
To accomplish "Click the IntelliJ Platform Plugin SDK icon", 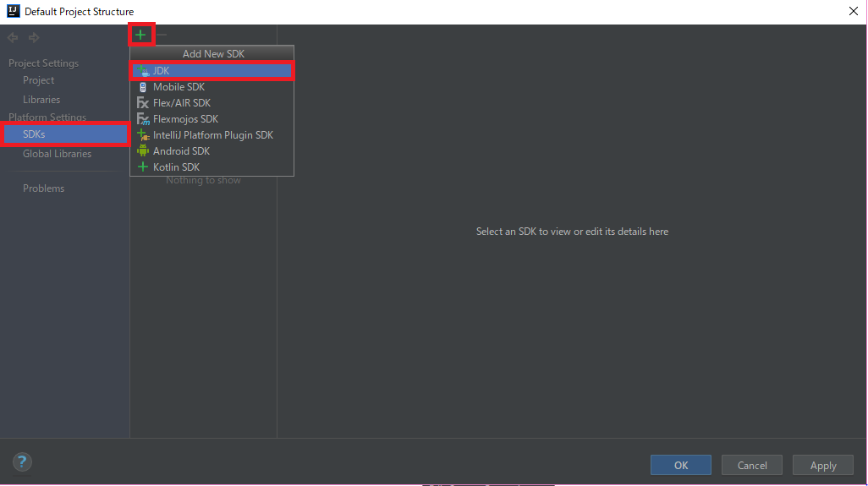I will (x=143, y=135).
